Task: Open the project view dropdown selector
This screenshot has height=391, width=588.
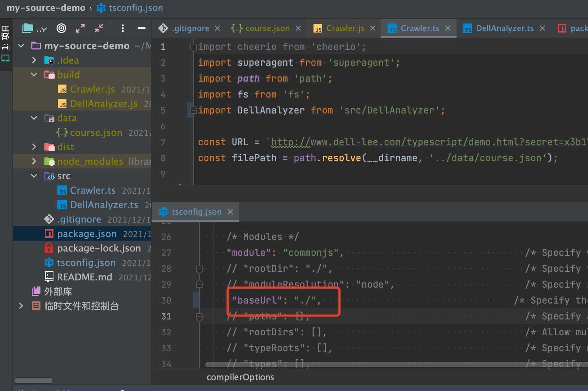Action: point(34,28)
